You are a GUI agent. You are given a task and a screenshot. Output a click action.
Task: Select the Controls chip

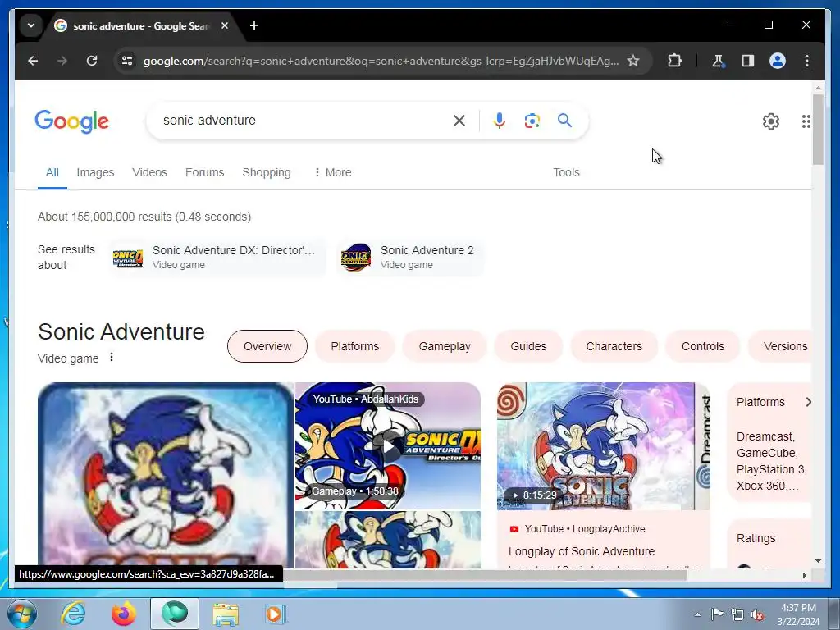point(703,346)
